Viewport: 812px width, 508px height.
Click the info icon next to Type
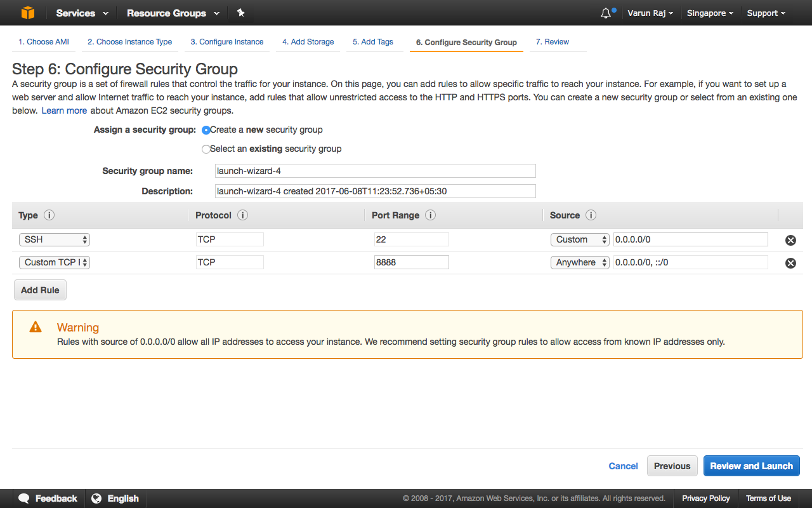49,215
